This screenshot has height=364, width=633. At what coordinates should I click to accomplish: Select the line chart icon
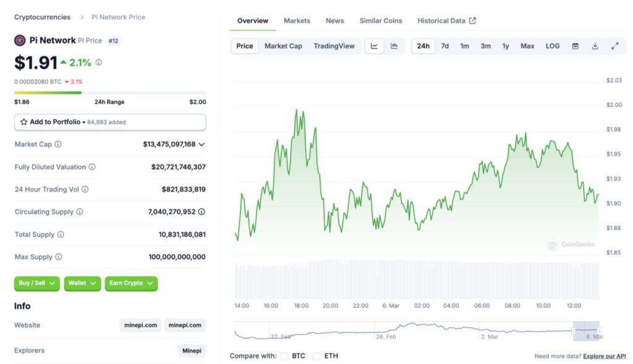[x=374, y=46]
